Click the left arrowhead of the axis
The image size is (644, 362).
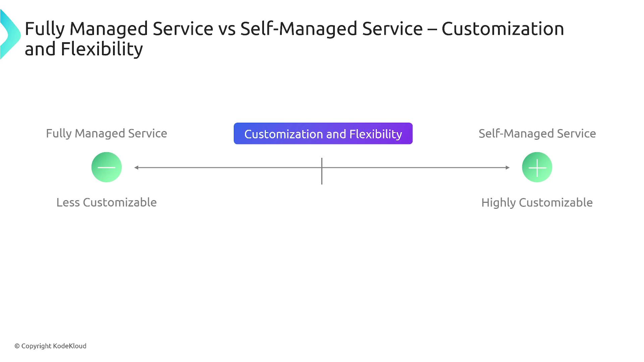[x=137, y=168]
